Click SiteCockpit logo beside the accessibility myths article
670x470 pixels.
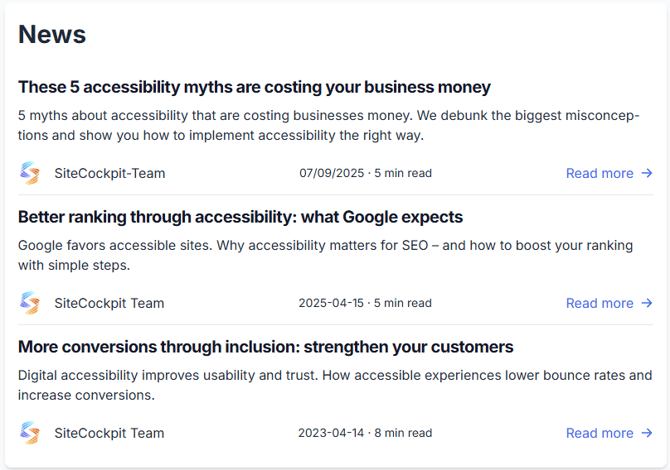click(x=30, y=173)
